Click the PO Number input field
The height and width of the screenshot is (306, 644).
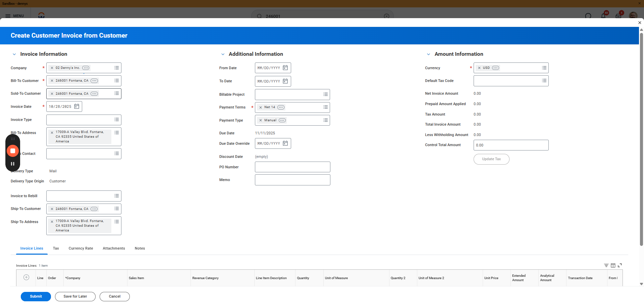coord(292,167)
